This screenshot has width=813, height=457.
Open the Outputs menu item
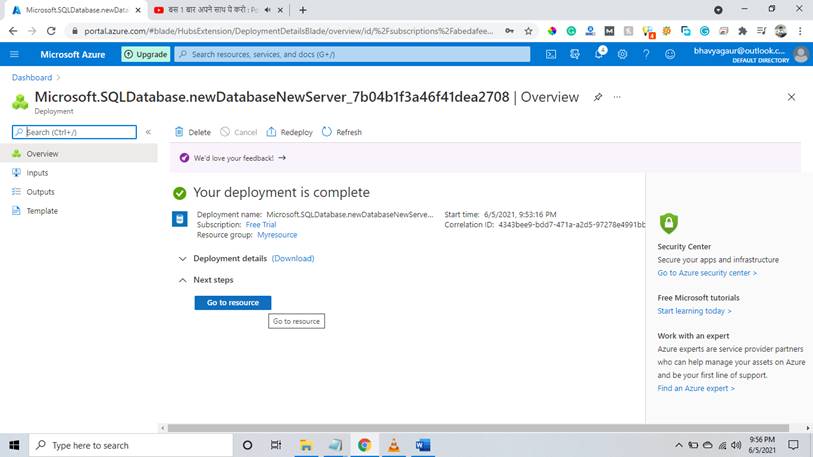(x=79, y=192)
